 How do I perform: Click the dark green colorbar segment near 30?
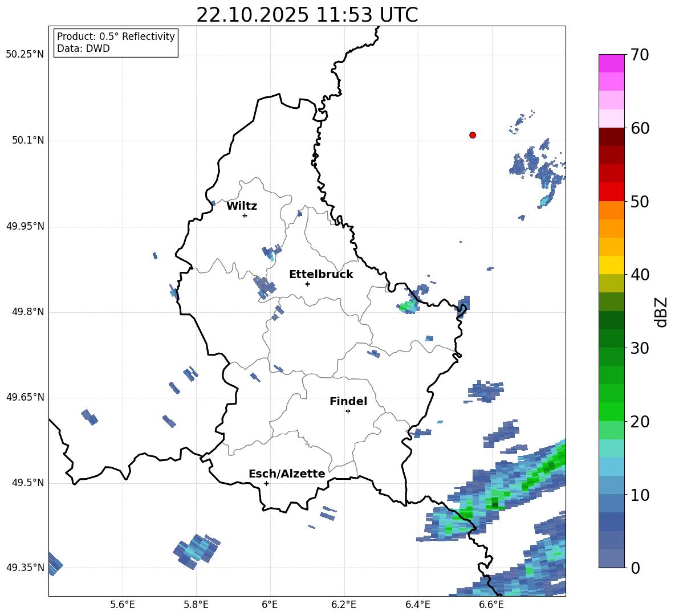(x=611, y=338)
